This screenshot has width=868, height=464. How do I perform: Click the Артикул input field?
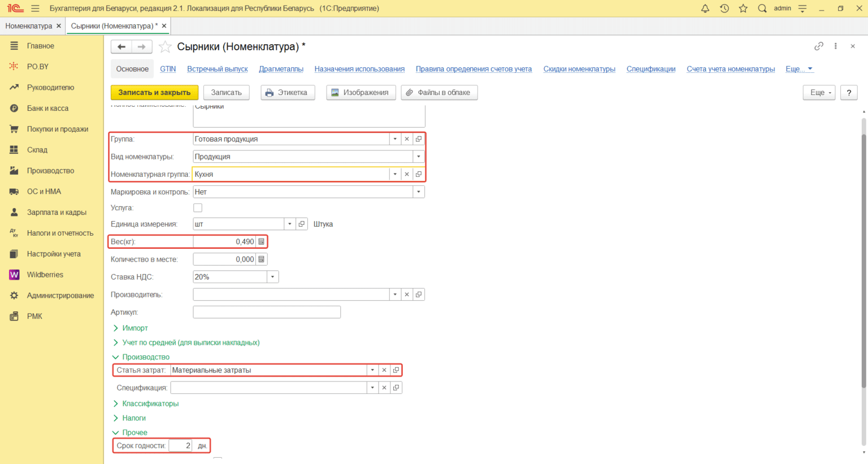click(267, 312)
